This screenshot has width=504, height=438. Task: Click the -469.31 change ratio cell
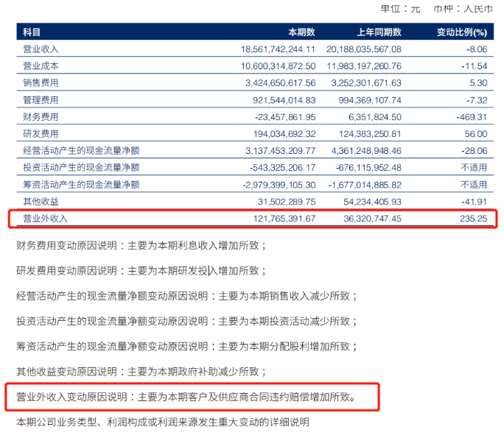472,117
